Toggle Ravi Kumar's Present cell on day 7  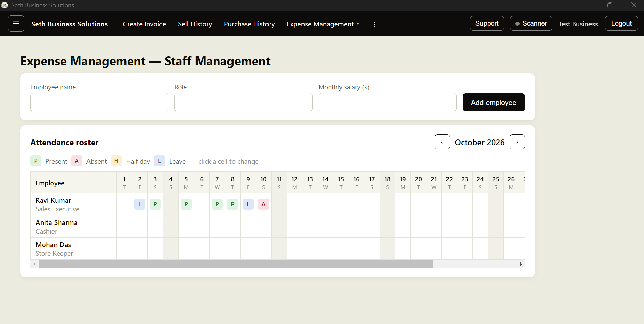217,204
